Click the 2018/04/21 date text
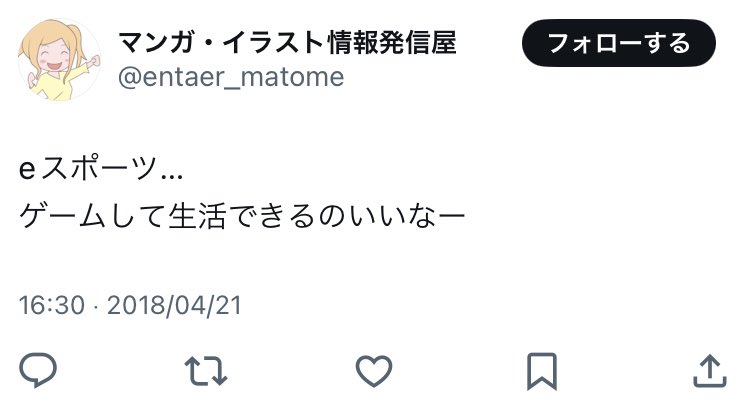Screen dimensions: 749x410 [x=174, y=305]
